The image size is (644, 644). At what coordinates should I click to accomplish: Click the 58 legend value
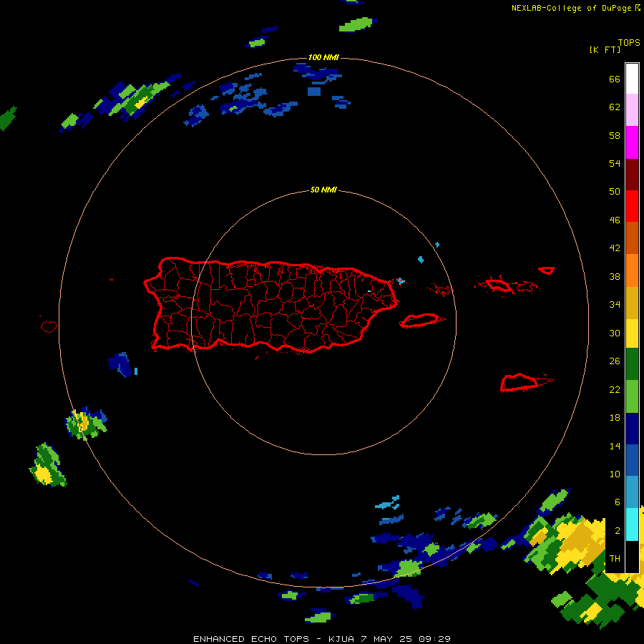(615, 135)
